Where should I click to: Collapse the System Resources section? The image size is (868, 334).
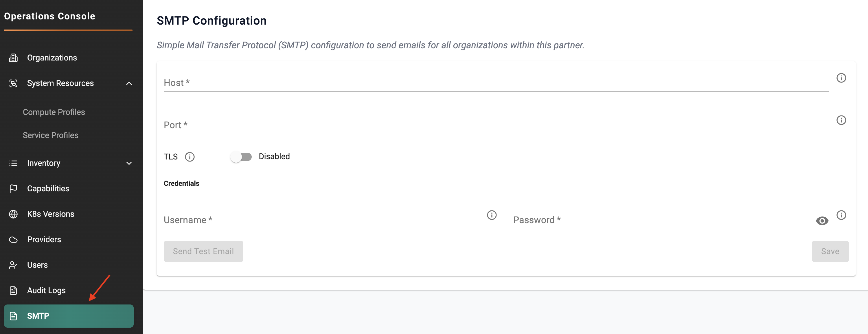(x=129, y=83)
